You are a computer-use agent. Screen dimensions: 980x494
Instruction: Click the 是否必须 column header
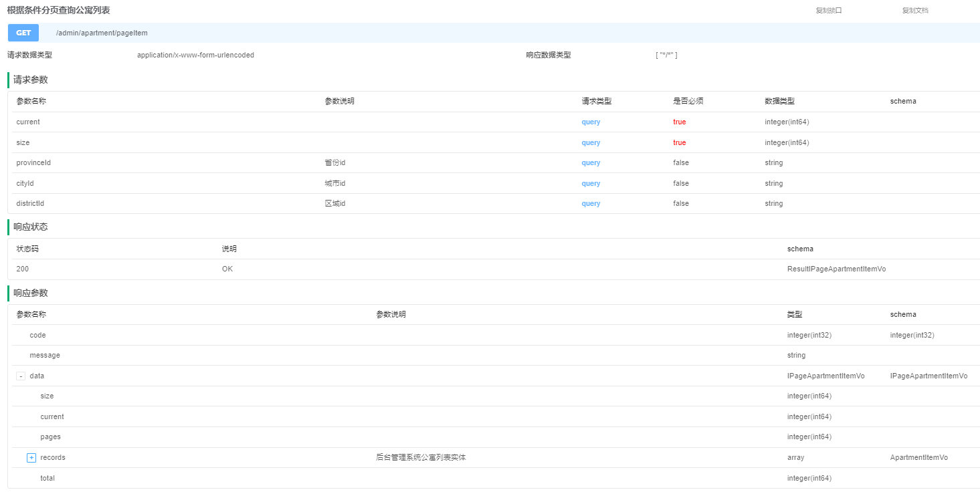coord(688,102)
